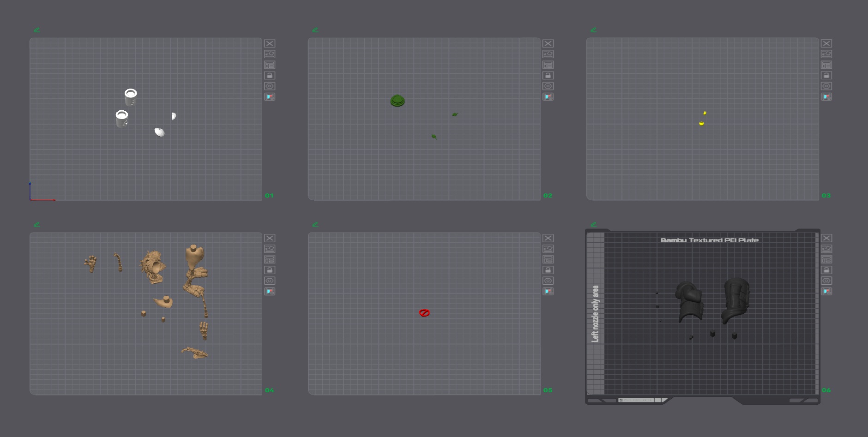
Task: Arrange objects on plate 02
Action: click(x=548, y=65)
